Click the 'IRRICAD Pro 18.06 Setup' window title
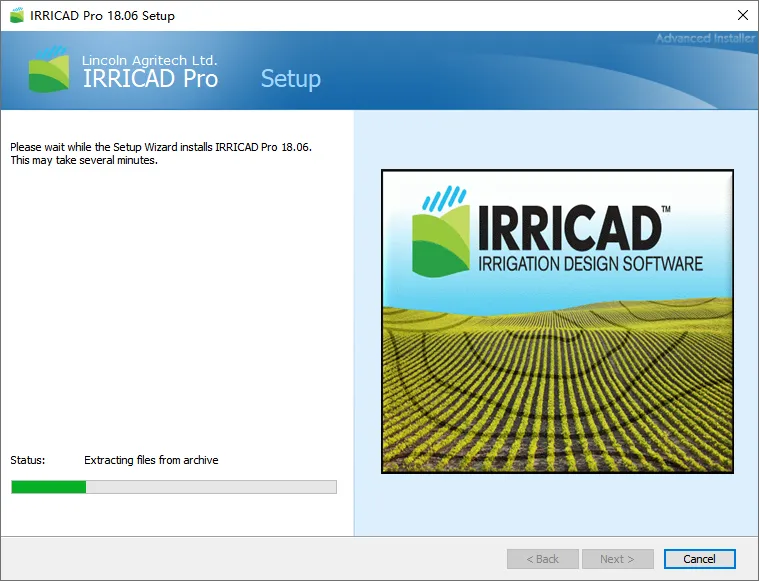 [102, 15]
